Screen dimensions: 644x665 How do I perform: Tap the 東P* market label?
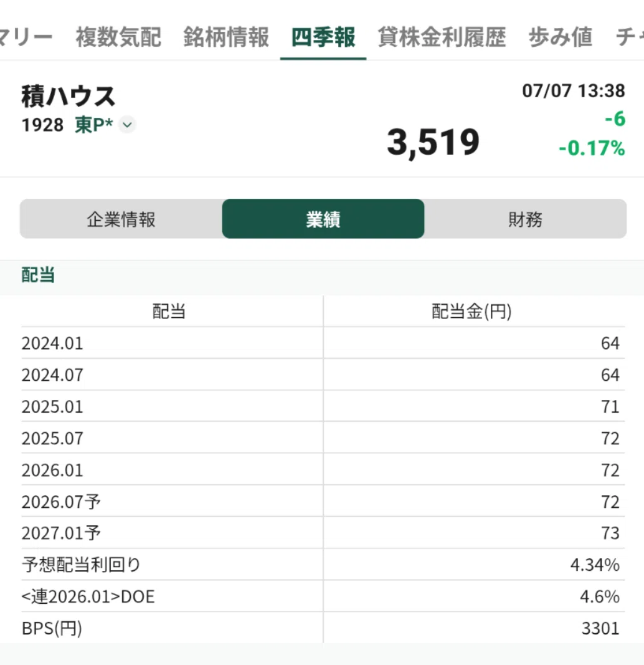[93, 125]
